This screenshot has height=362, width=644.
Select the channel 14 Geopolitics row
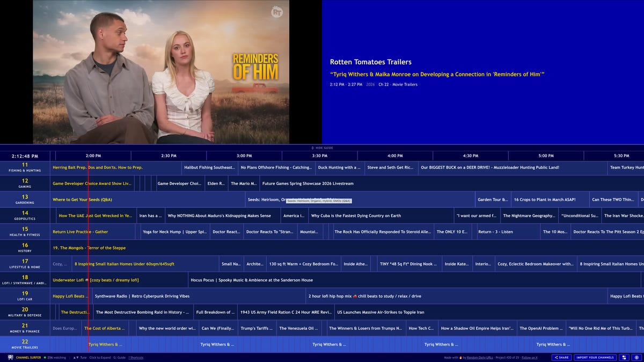[x=24, y=215]
